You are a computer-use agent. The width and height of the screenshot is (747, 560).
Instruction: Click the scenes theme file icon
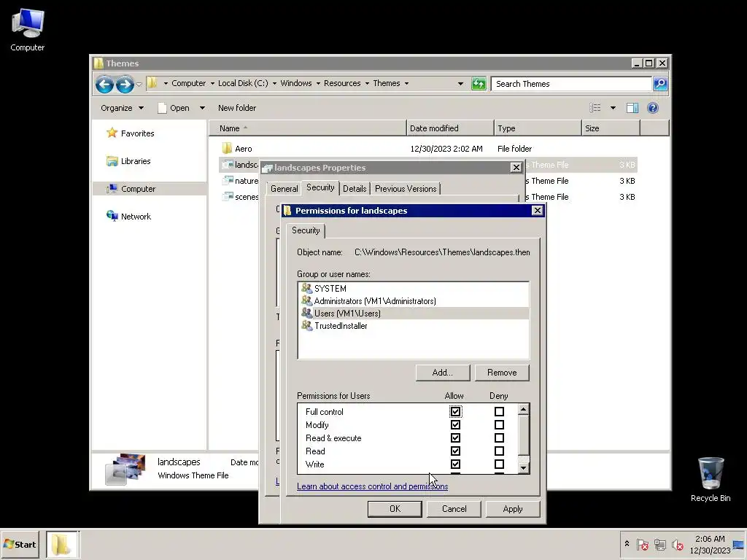228,197
